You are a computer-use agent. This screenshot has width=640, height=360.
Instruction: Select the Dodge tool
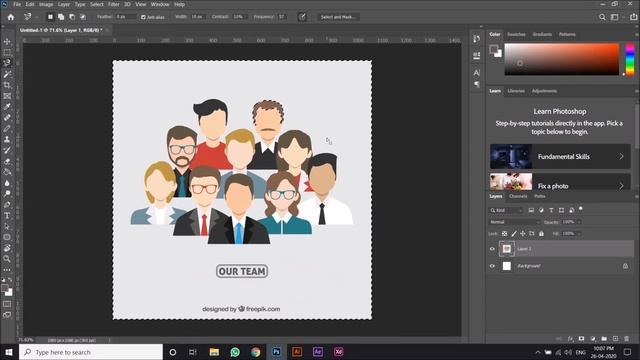tap(7, 193)
